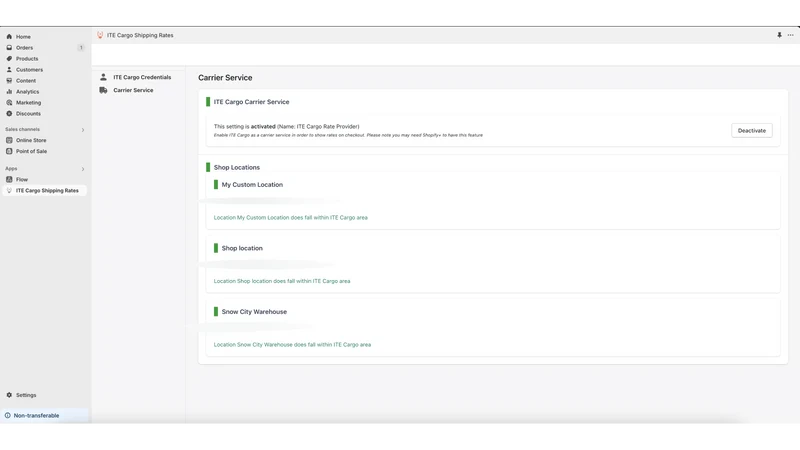The width and height of the screenshot is (800, 450).
Task: Deactivate the ITE Cargo carrier service
Action: click(x=752, y=131)
